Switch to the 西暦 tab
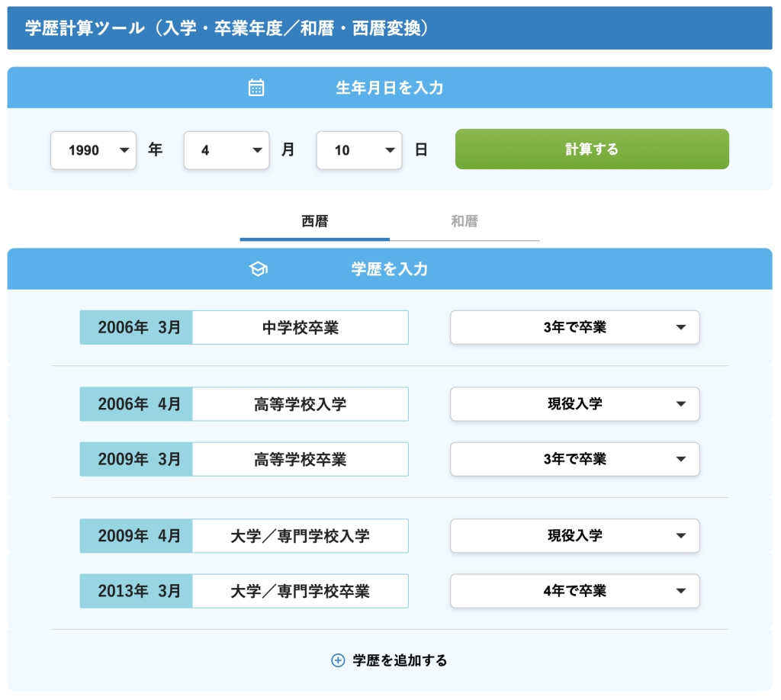Image resolution: width=781 pixels, height=700 pixels. point(314,222)
